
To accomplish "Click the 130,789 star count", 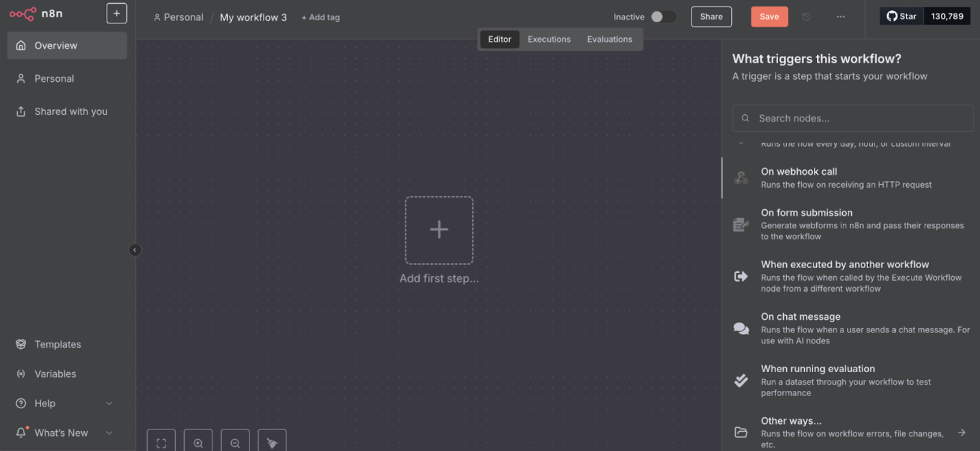I will click(947, 16).
